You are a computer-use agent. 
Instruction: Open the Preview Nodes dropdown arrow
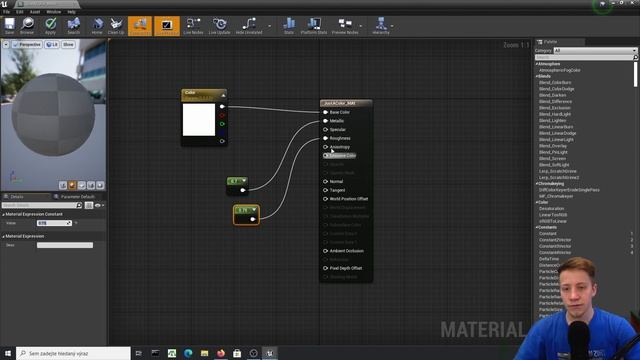coord(361,26)
